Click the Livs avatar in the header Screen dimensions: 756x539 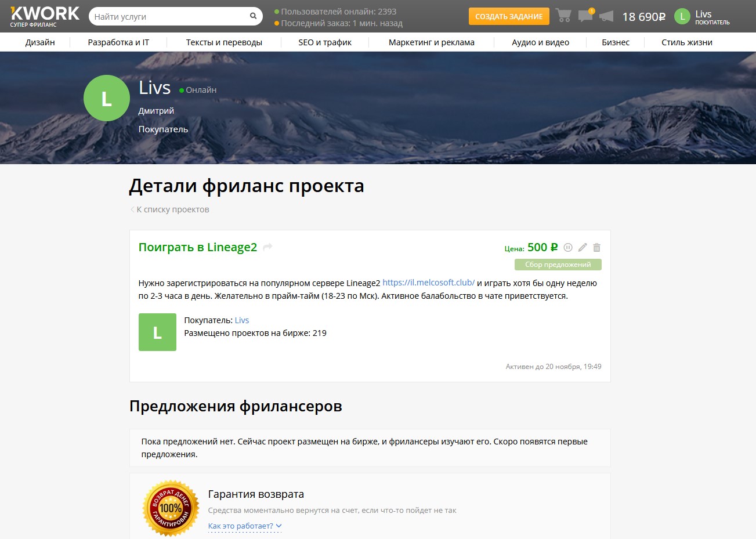coord(682,17)
